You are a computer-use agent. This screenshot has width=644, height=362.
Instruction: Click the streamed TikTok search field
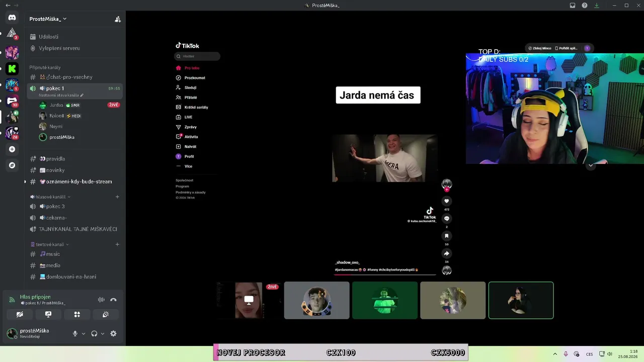coord(197,56)
